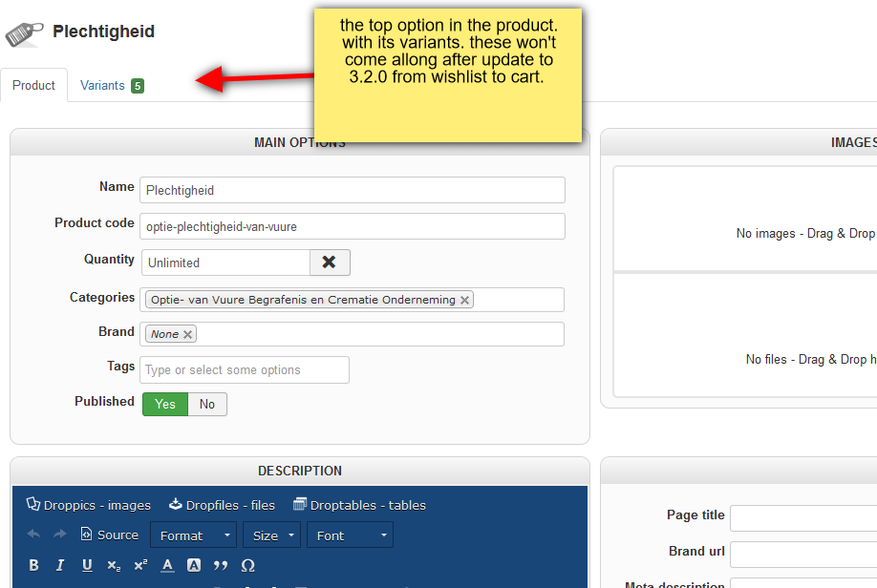Open the Dropfiles files tool
The width and height of the screenshot is (877, 588).
222,505
